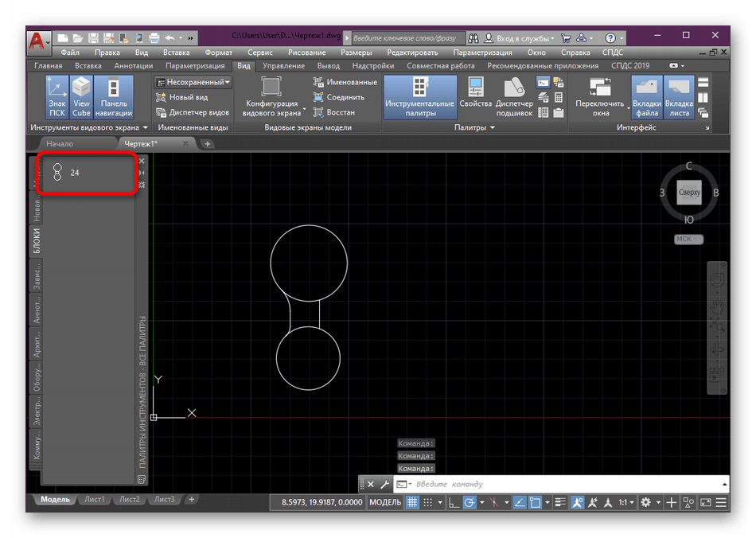
Task: Click the Сверху face of the ViewCube
Action: 689,193
